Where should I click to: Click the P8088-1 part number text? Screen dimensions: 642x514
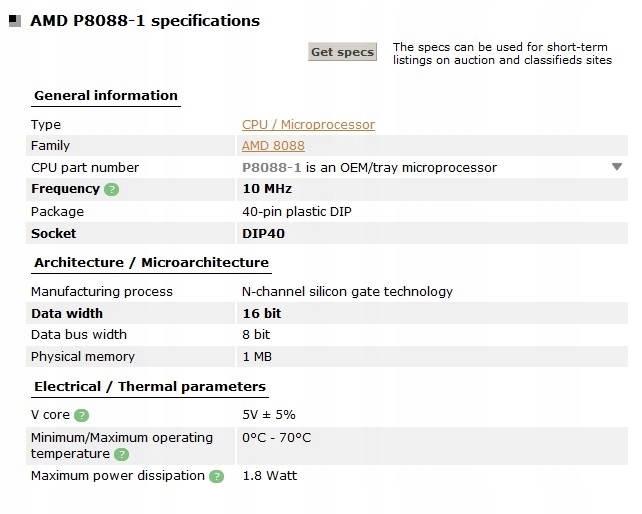(271, 168)
